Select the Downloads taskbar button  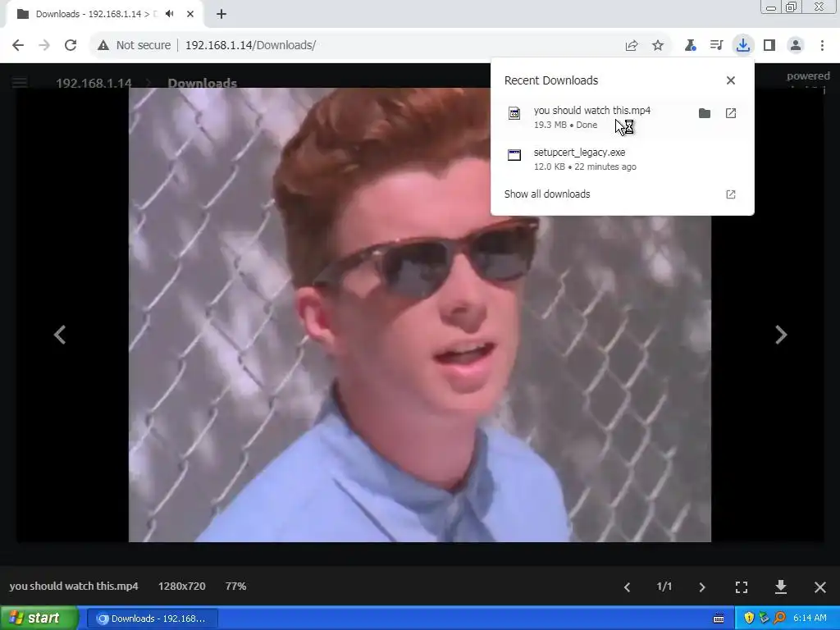[x=152, y=619]
